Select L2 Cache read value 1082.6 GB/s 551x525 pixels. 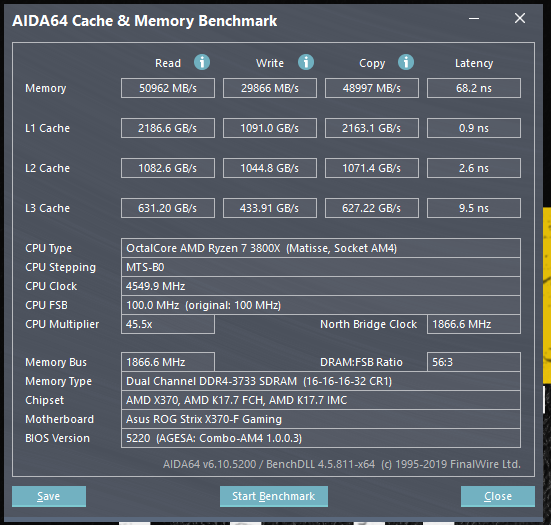[168, 168]
